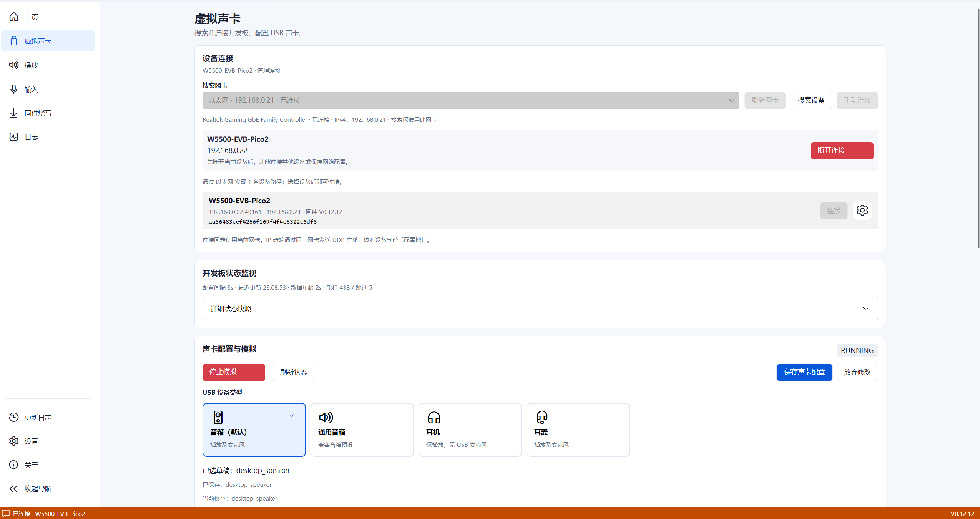The width and height of the screenshot is (980, 519).
Task: Click the gear icon beside 设置 in sidebar
Action: (14, 441)
